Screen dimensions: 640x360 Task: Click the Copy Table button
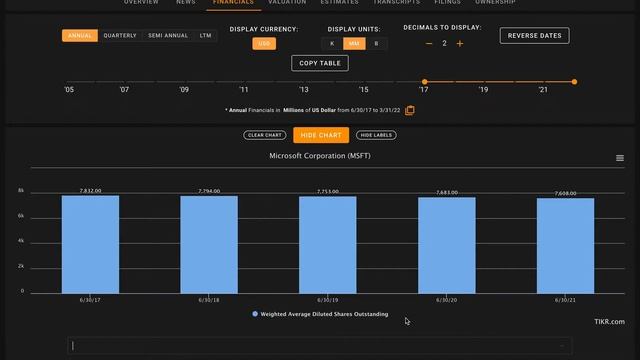click(x=320, y=63)
